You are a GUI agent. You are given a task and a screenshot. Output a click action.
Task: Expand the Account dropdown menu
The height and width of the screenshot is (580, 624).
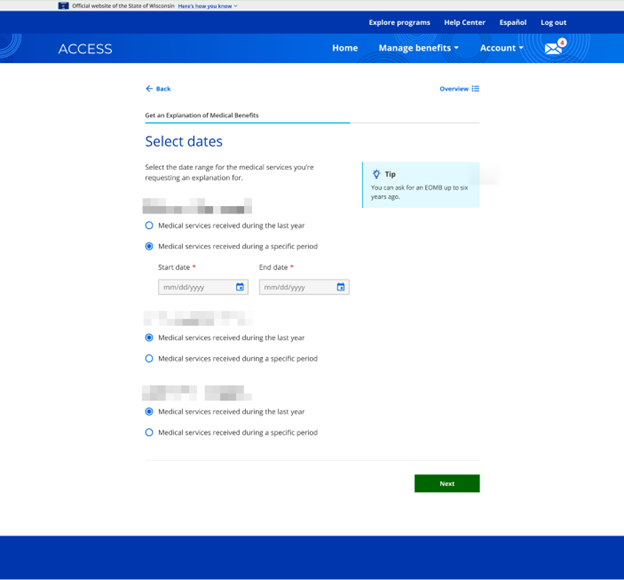pos(501,48)
